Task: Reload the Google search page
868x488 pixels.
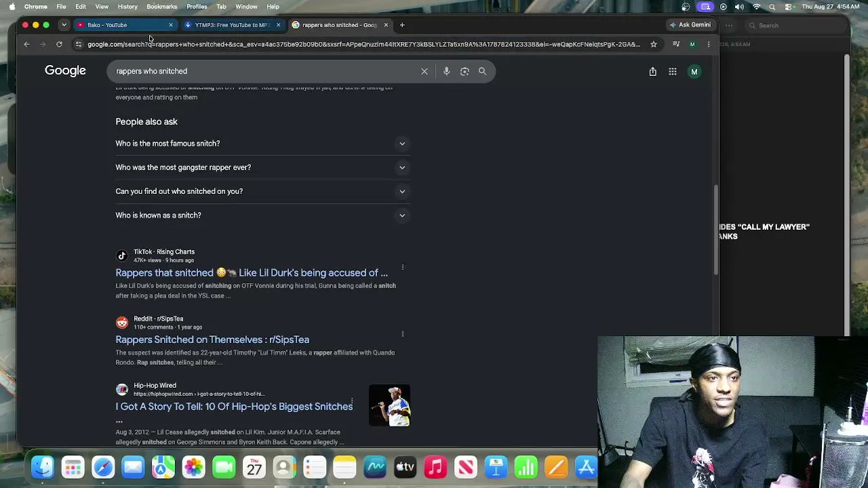Action: click(59, 44)
